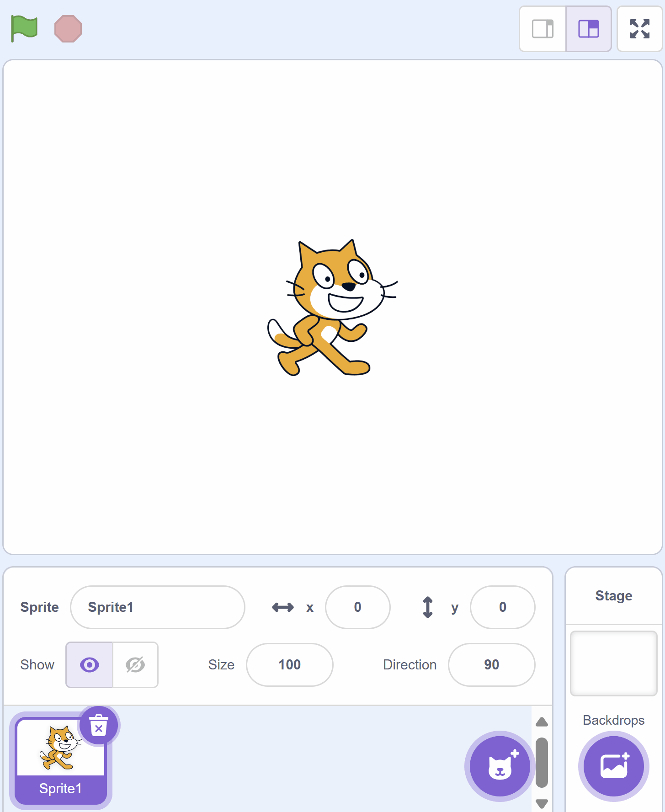Enter full screen stage mode
This screenshot has width=665, height=812.
(639, 29)
